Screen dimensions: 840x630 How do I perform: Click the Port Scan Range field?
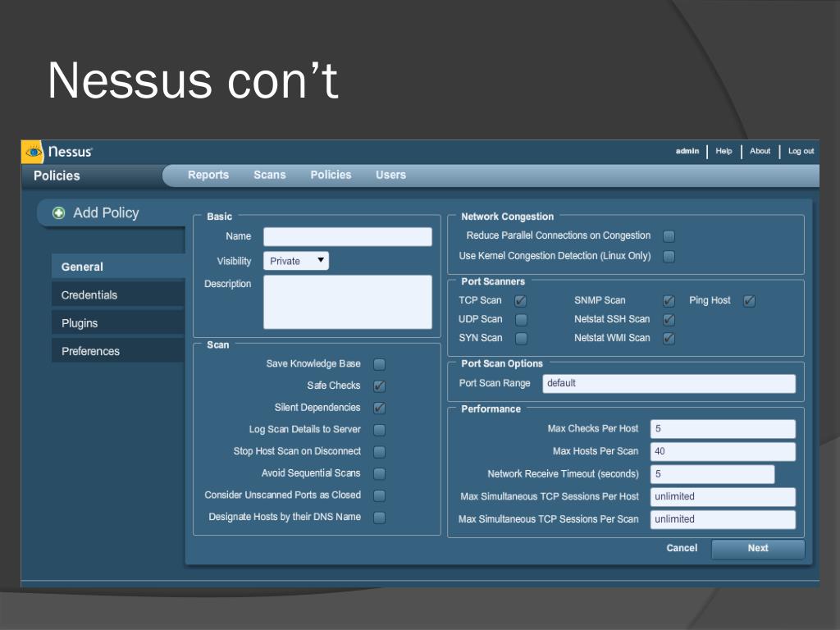(x=669, y=384)
